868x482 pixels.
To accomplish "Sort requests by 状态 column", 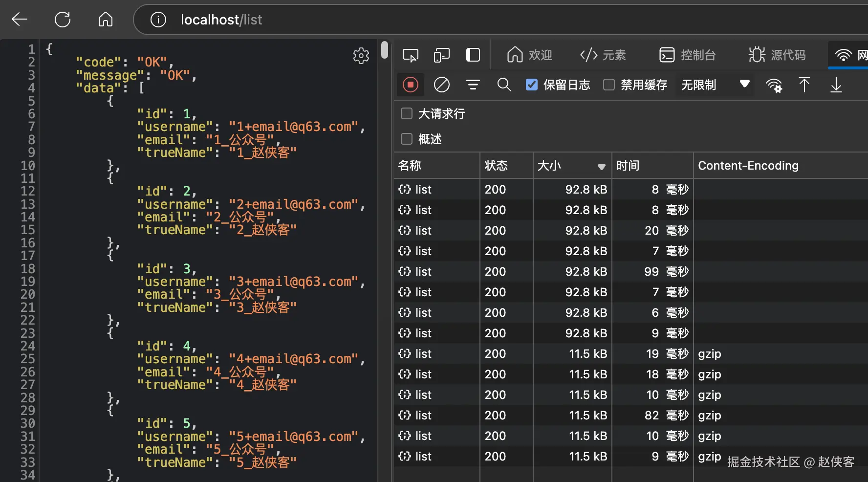I will click(506, 166).
